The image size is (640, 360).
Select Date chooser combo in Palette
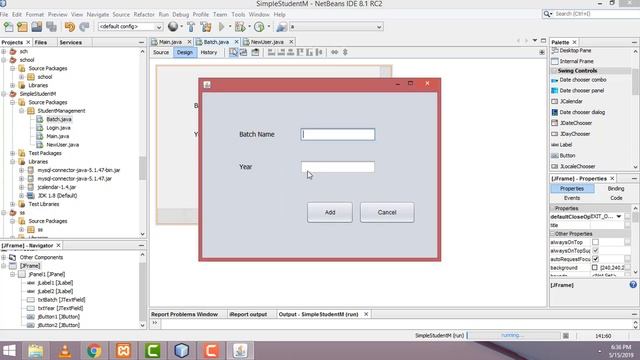pyautogui.click(x=582, y=80)
